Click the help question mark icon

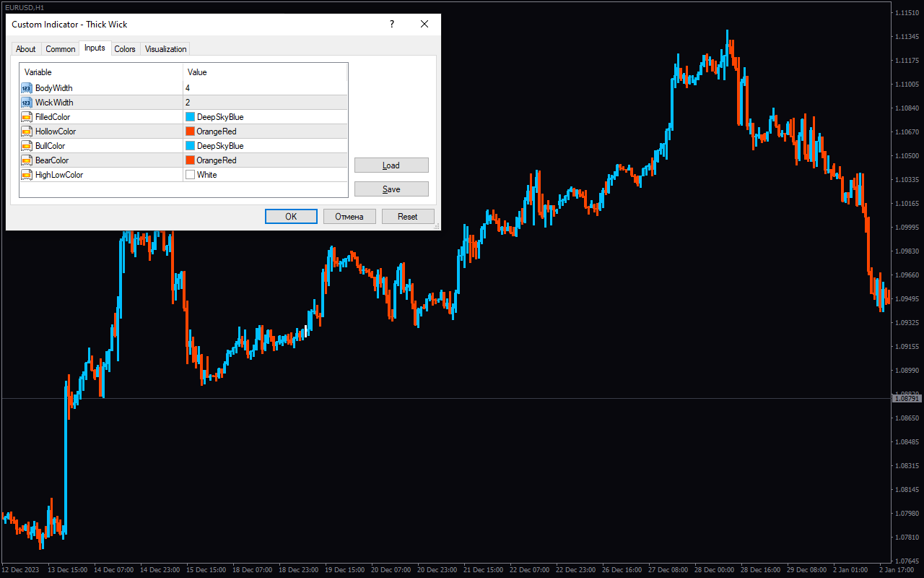(x=392, y=24)
